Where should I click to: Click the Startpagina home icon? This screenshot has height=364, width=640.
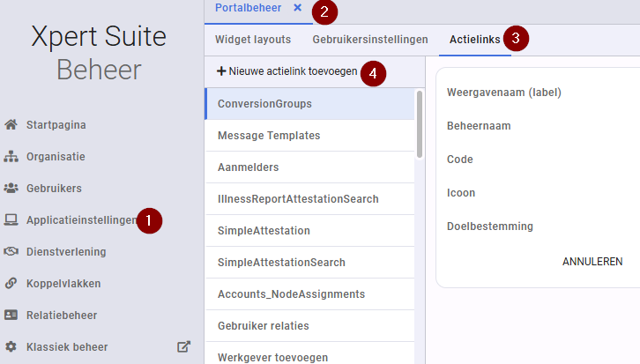click(11, 124)
